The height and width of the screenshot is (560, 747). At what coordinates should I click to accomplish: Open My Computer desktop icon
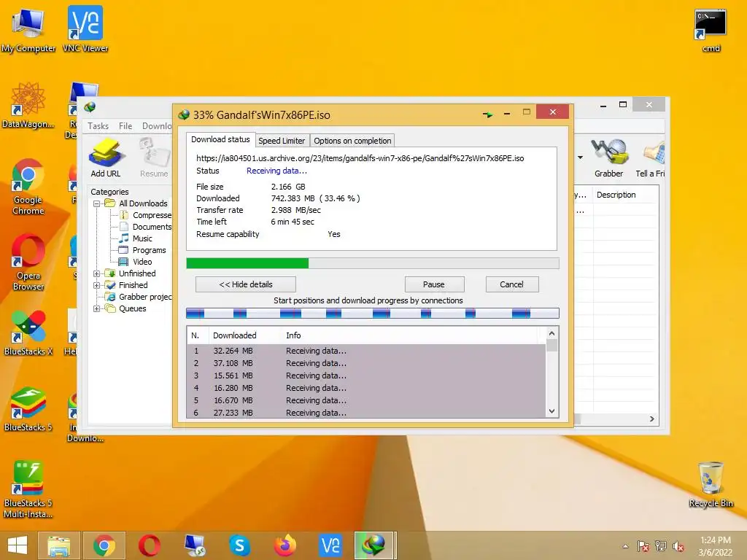pyautogui.click(x=28, y=29)
